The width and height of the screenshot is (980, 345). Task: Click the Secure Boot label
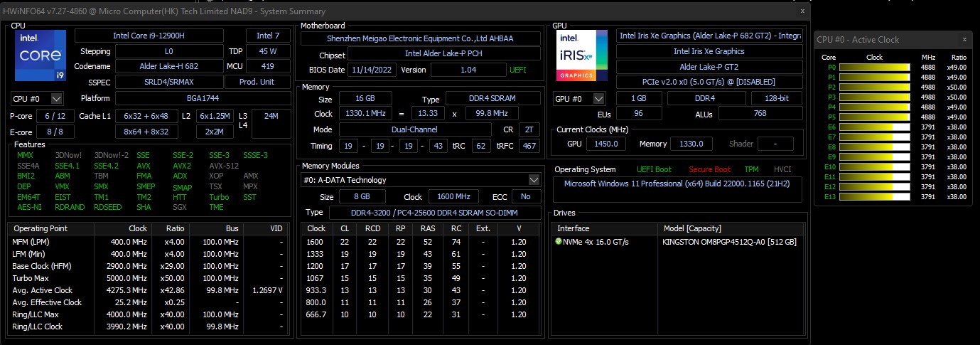[709, 169]
